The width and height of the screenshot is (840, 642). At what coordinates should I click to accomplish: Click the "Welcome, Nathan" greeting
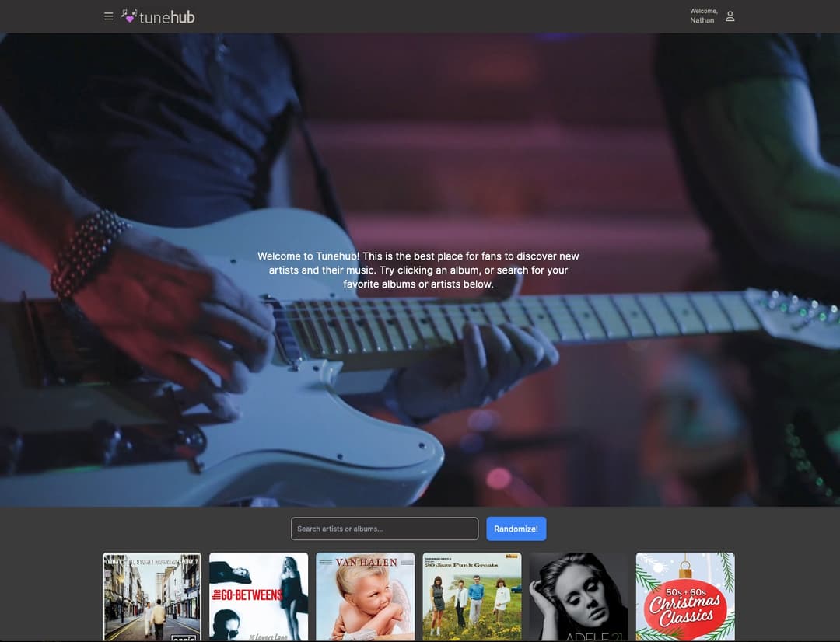(x=702, y=15)
